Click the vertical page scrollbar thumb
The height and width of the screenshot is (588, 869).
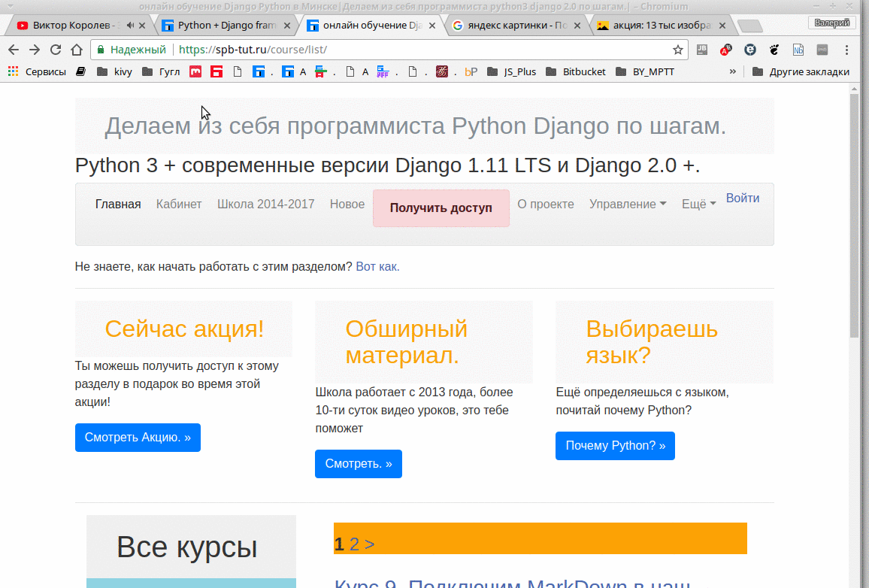854,215
